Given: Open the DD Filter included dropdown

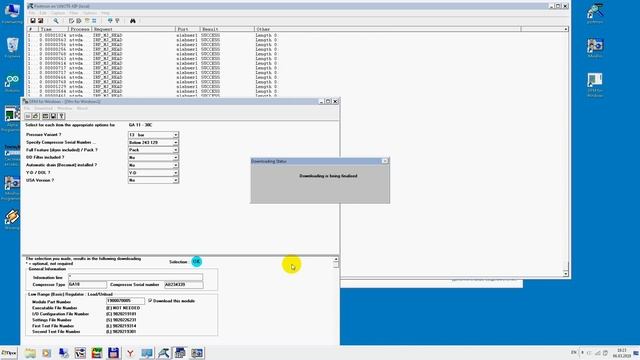Looking at the screenshot, I should coord(176,158).
